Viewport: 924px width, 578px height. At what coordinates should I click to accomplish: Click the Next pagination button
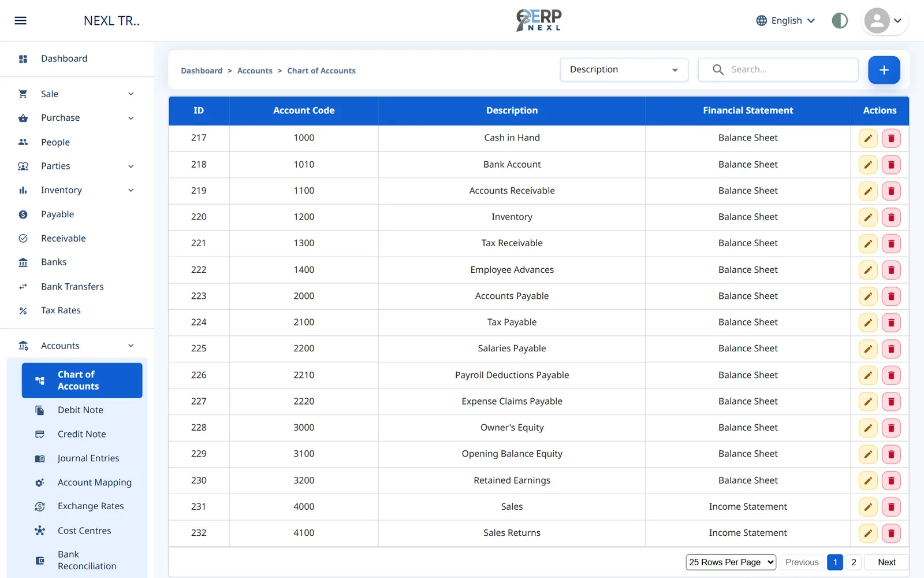tap(886, 562)
